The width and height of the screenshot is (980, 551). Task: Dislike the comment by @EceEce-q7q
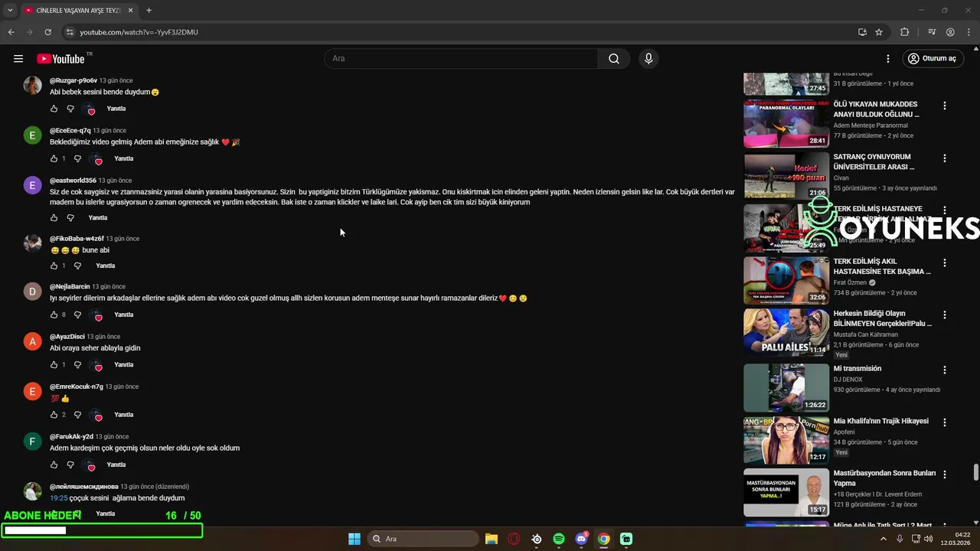(77, 158)
